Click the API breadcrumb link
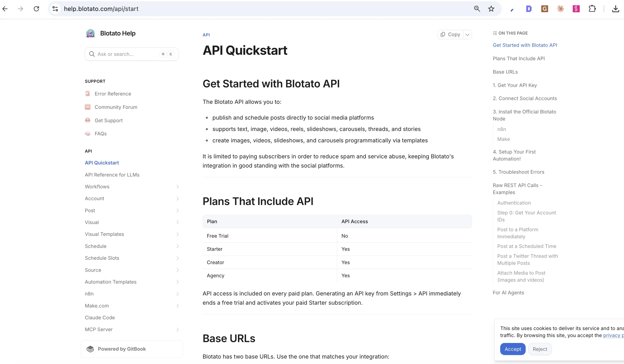 (206, 35)
